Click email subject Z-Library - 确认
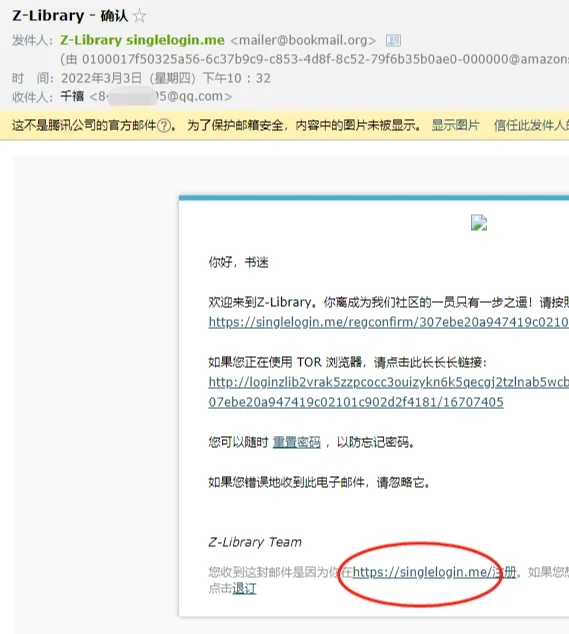569x634 pixels. 70,16
